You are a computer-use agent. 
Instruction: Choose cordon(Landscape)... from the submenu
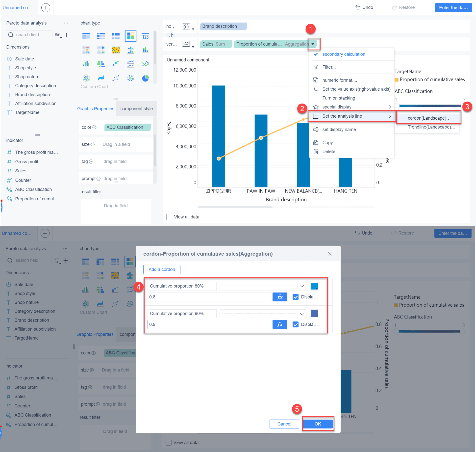pyautogui.click(x=429, y=118)
